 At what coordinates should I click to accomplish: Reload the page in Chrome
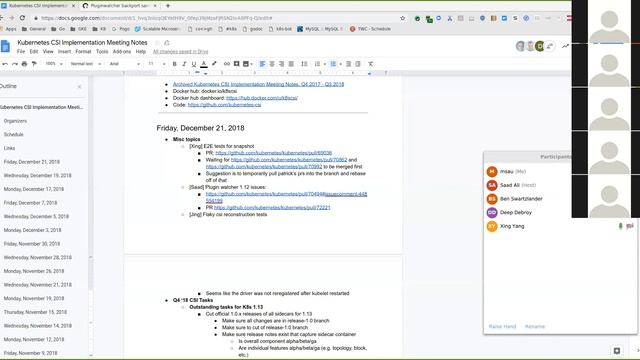tap(22, 18)
